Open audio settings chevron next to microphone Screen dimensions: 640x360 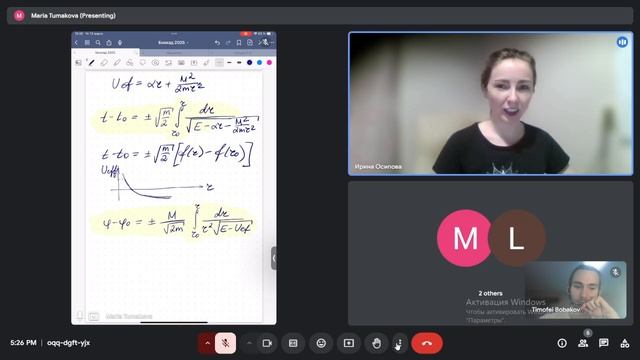(207, 343)
